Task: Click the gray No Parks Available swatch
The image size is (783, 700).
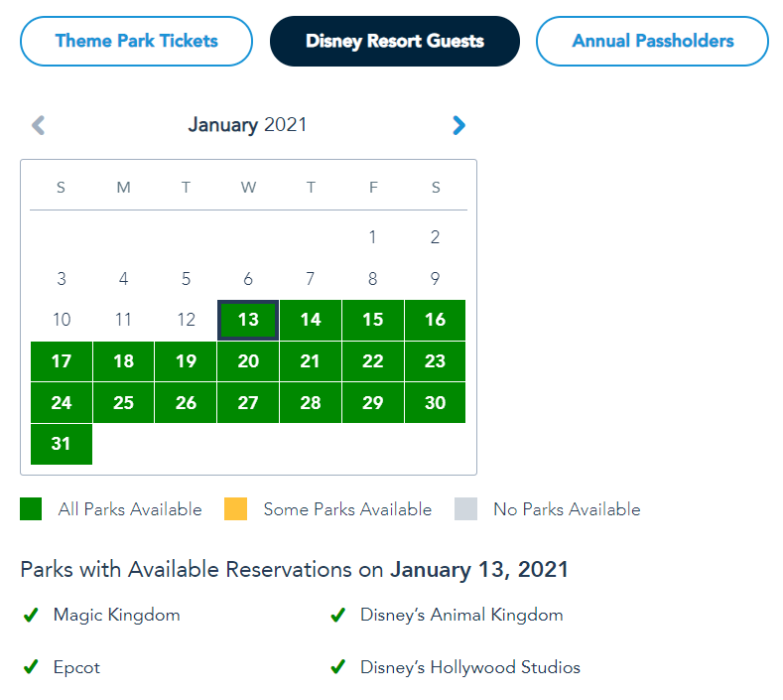Action: coord(465,509)
